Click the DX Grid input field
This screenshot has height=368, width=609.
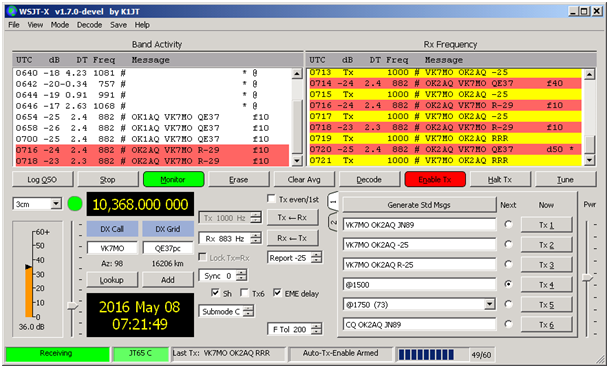coord(168,248)
